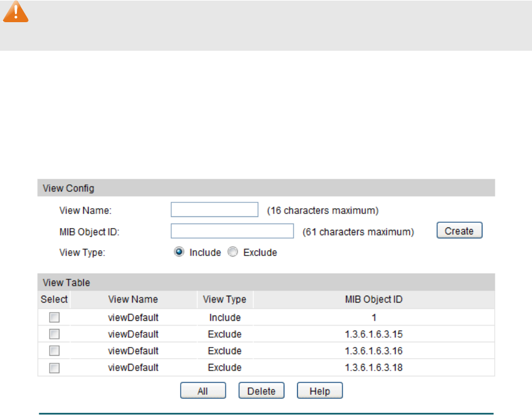Click the orange warning triangle icon
Viewport: 532px width, 417px height.
point(16,12)
